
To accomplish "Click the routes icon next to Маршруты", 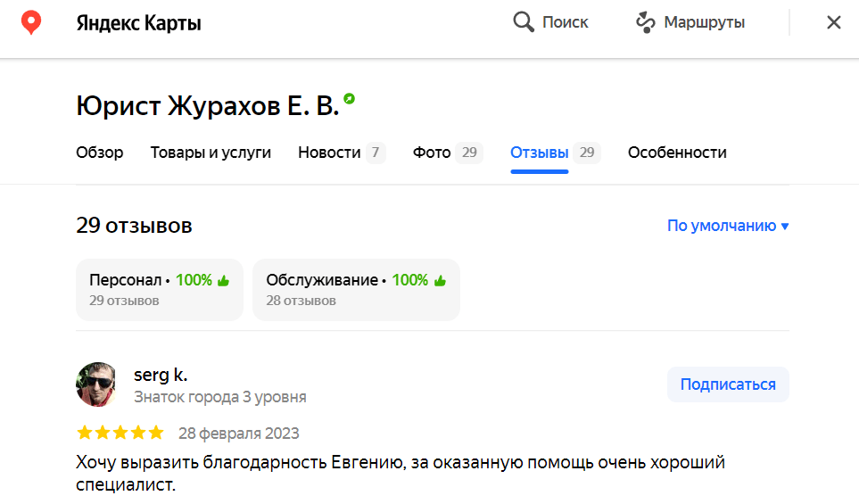I will coord(645,22).
